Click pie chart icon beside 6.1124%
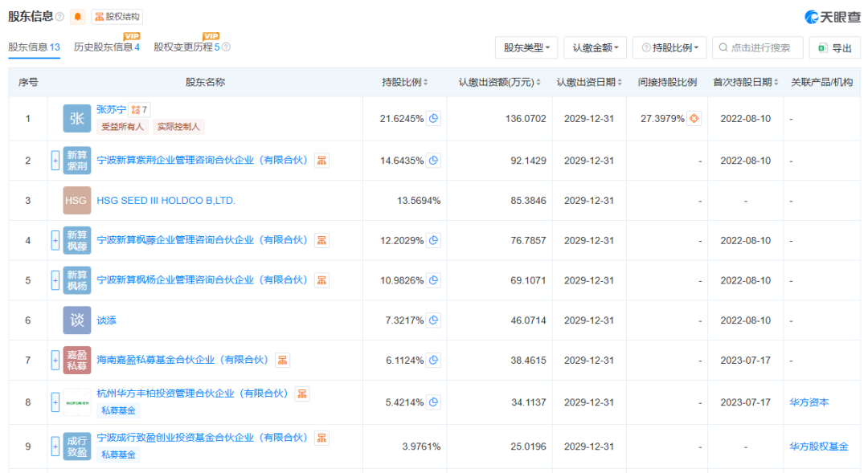 coord(433,360)
